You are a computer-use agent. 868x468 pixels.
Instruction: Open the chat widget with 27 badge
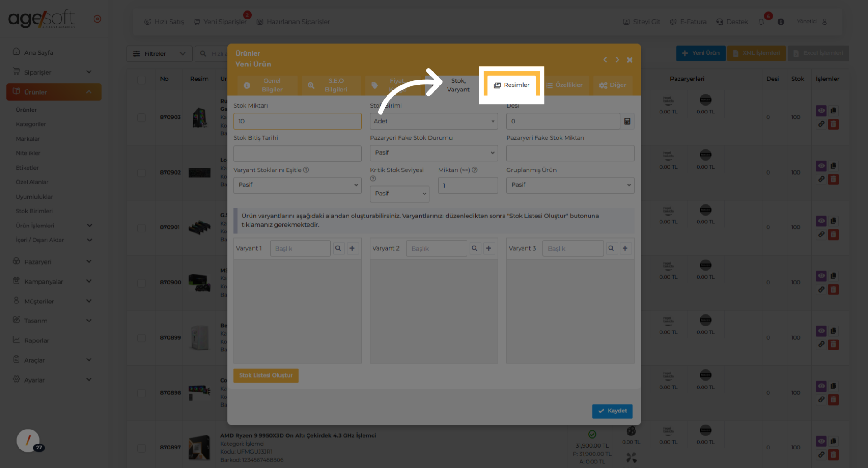coord(28,440)
